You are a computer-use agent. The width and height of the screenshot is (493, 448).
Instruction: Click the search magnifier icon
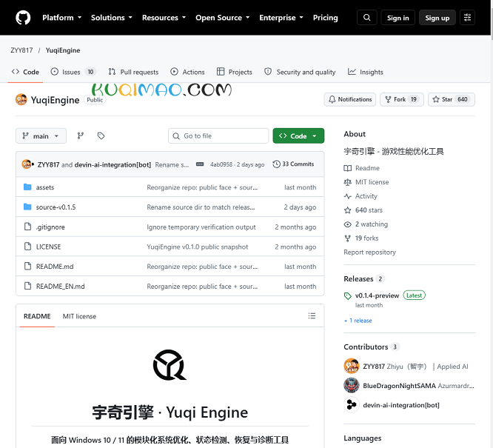[367, 18]
